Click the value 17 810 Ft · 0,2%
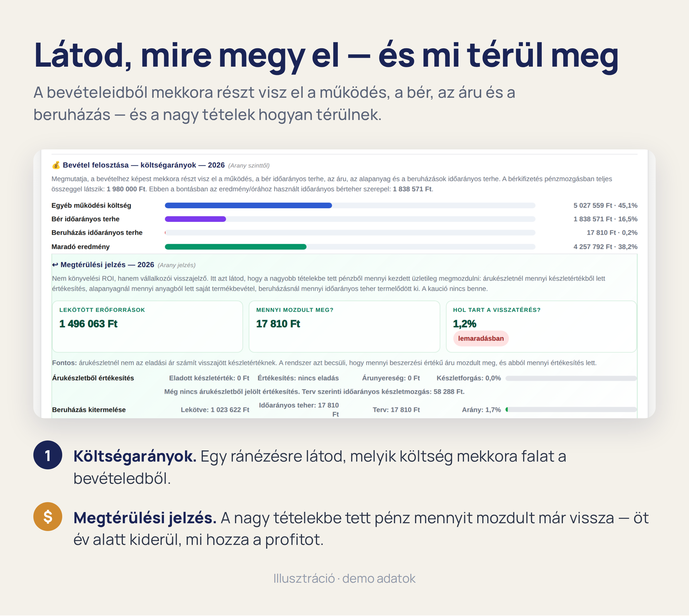Viewport: 689px width, 616px height. [612, 232]
